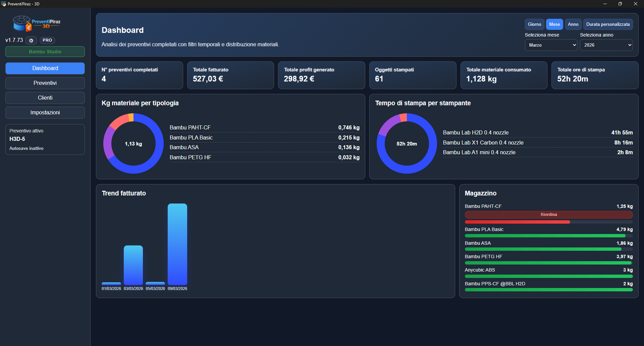Open the Seleziona anno dropdown
The image size is (644, 346).
pyautogui.click(x=606, y=45)
